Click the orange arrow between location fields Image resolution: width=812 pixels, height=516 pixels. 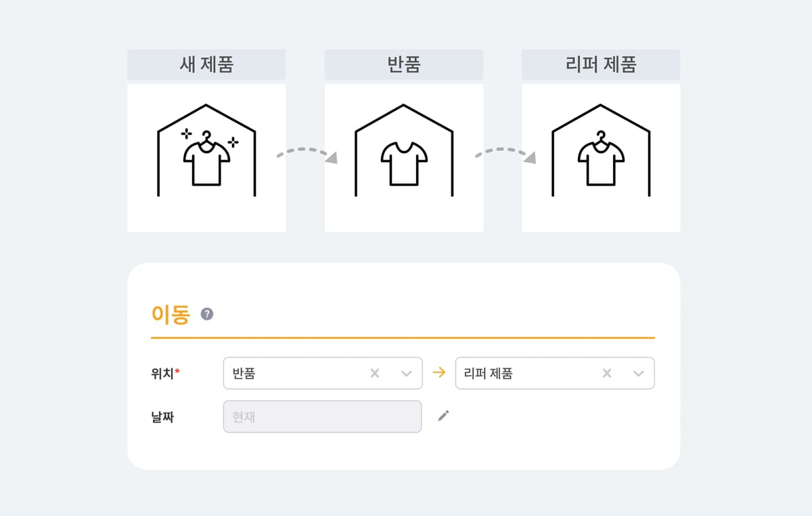click(x=439, y=372)
